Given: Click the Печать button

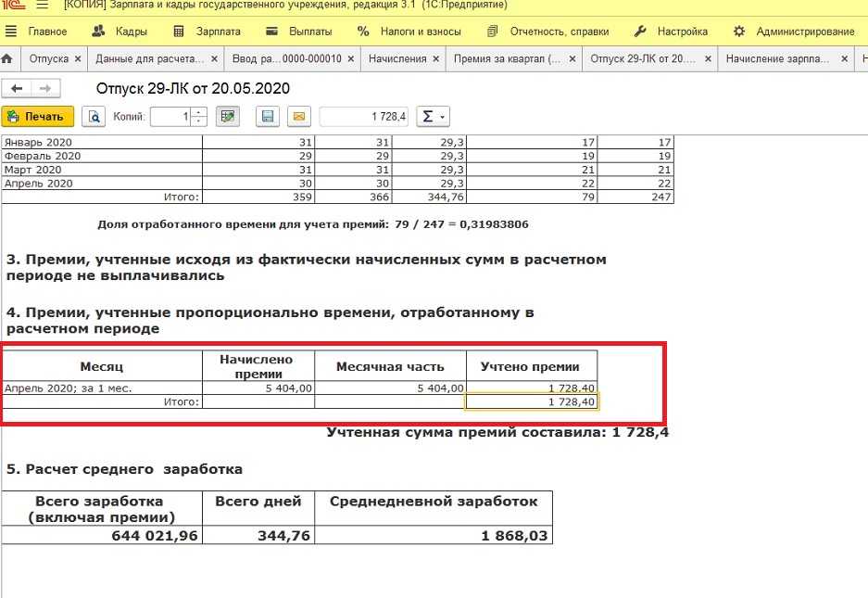Looking at the screenshot, I should pyautogui.click(x=38, y=117).
